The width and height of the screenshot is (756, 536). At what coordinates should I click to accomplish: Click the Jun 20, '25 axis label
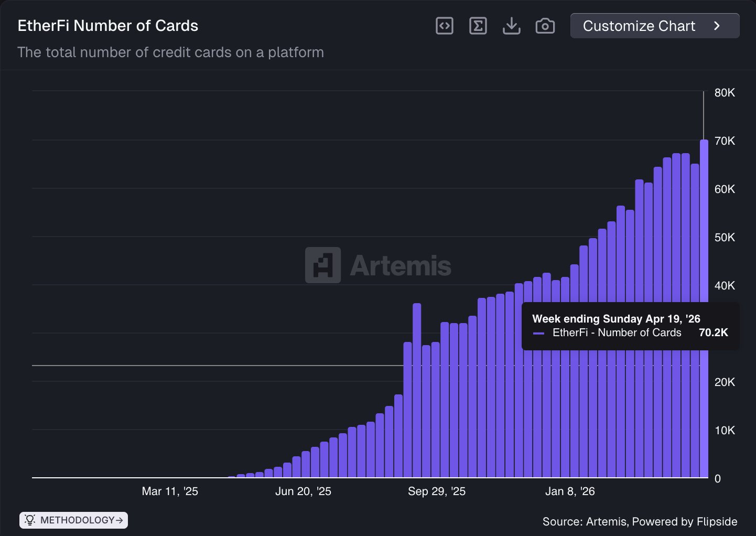point(303,491)
